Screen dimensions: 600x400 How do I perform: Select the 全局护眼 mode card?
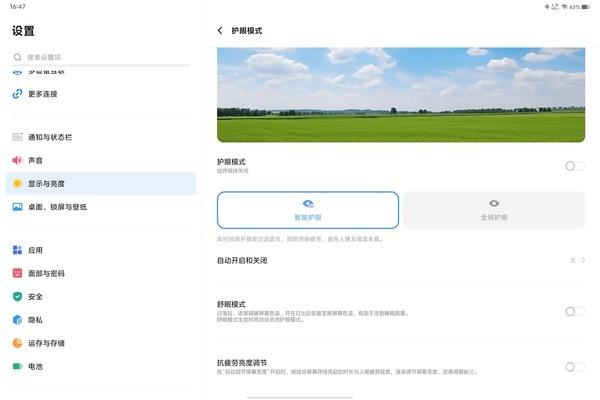click(x=494, y=210)
